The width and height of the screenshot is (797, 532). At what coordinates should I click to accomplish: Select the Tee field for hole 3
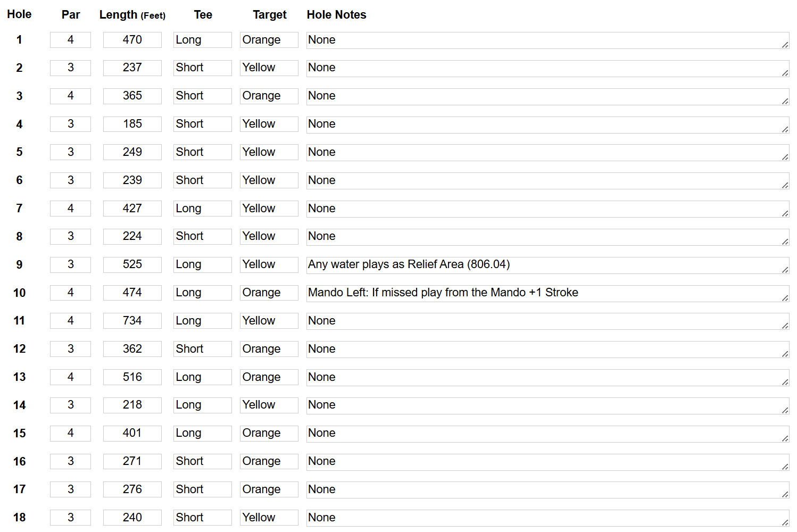[x=202, y=96]
